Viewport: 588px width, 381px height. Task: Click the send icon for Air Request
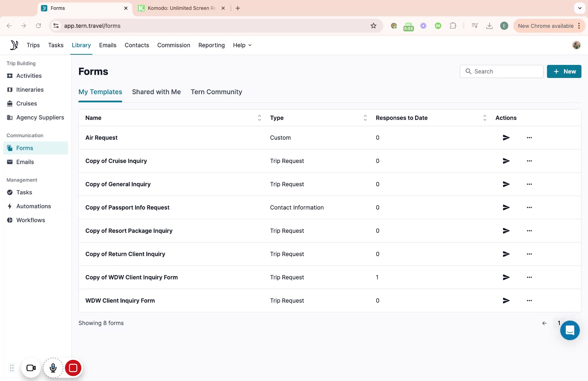click(506, 138)
